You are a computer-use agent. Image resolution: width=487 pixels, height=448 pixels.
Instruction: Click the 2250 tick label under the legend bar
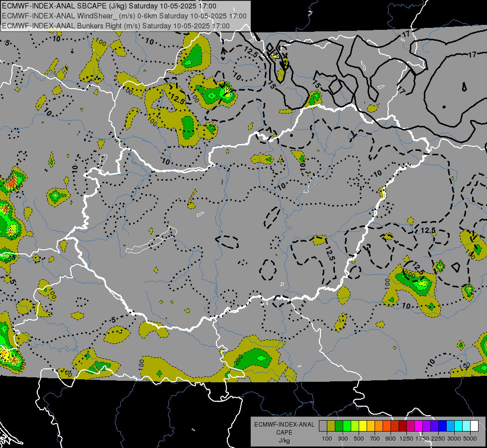tap(438, 439)
